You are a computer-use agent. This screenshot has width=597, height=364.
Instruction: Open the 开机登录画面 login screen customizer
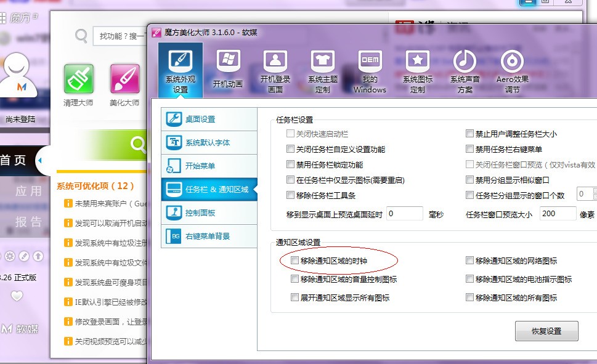(274, 70)
